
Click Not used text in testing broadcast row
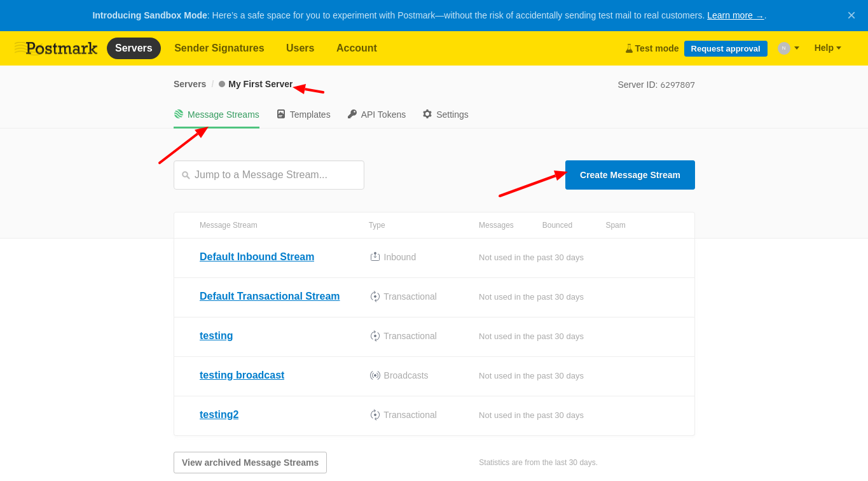[531, 375]
